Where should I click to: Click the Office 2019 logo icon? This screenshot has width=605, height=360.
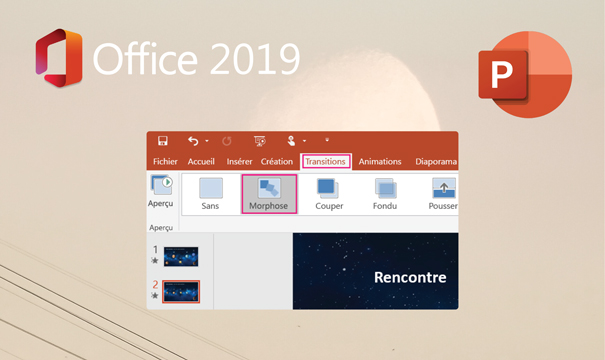point(59,58)
